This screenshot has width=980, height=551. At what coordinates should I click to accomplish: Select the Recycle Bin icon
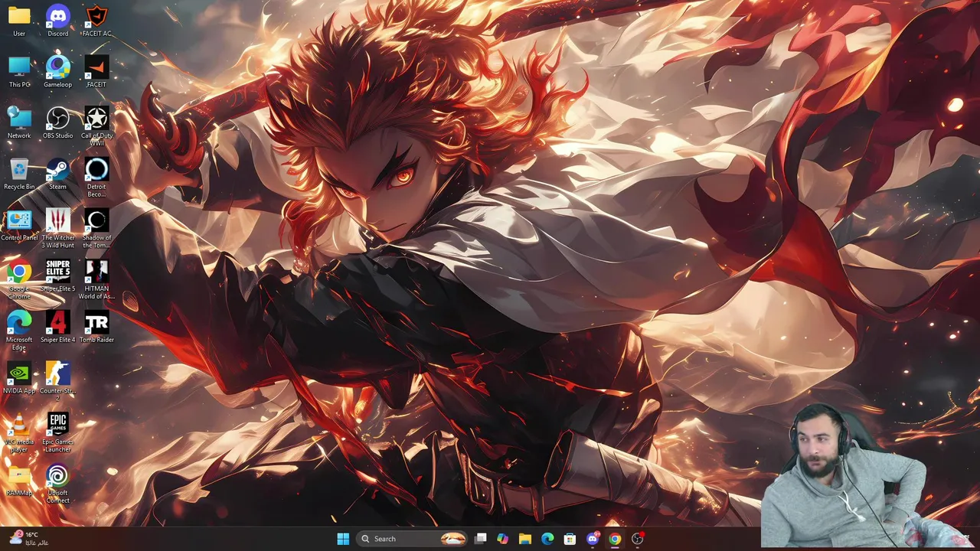click(19, 174)
